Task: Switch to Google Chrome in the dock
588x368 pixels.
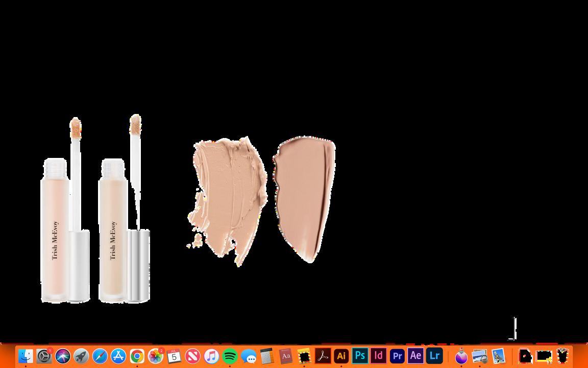Action: click(137, 356)
